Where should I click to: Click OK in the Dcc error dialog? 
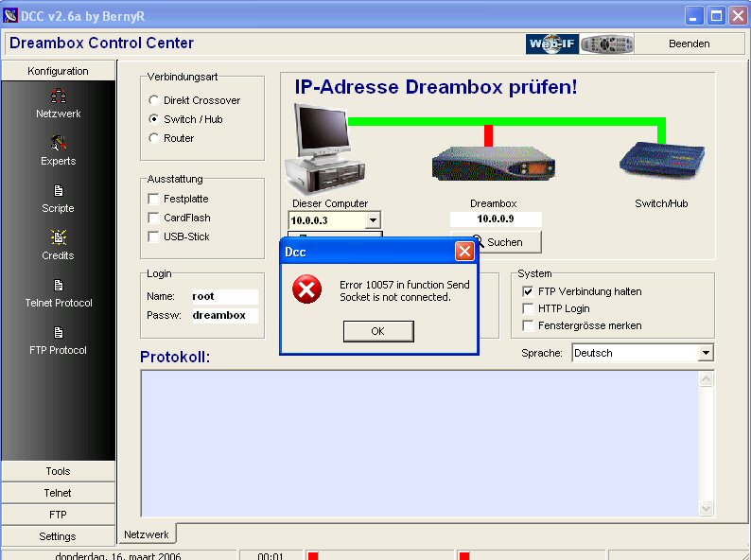(378, 331)
